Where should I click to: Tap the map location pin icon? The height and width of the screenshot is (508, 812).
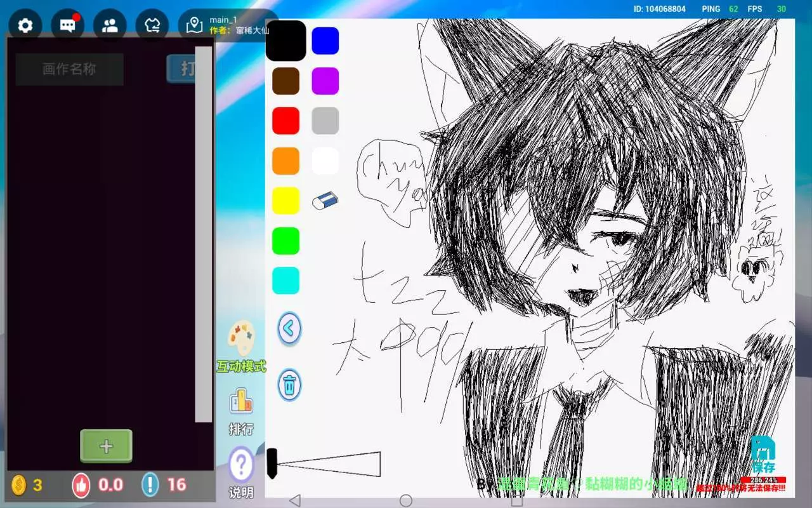tap(195, 25)
